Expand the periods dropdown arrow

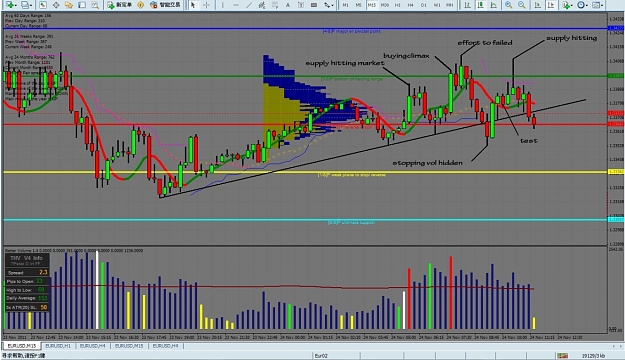[x=588, y=5]
